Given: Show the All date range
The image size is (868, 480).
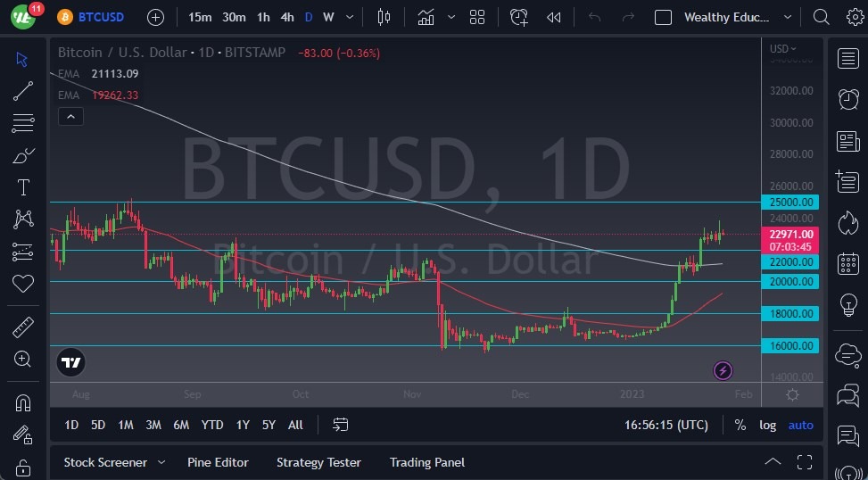Looking at the screenshot, I should click(x=295, y=426).
